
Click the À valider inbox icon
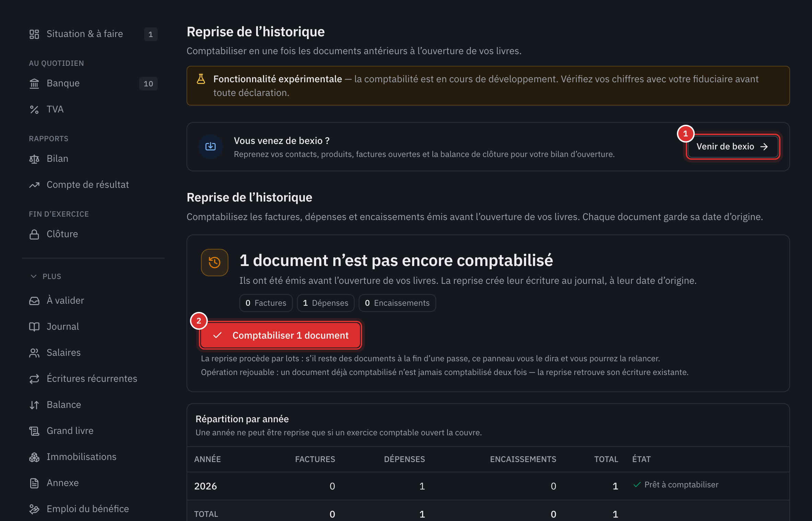pyautogui.click(x=34, y=301)
